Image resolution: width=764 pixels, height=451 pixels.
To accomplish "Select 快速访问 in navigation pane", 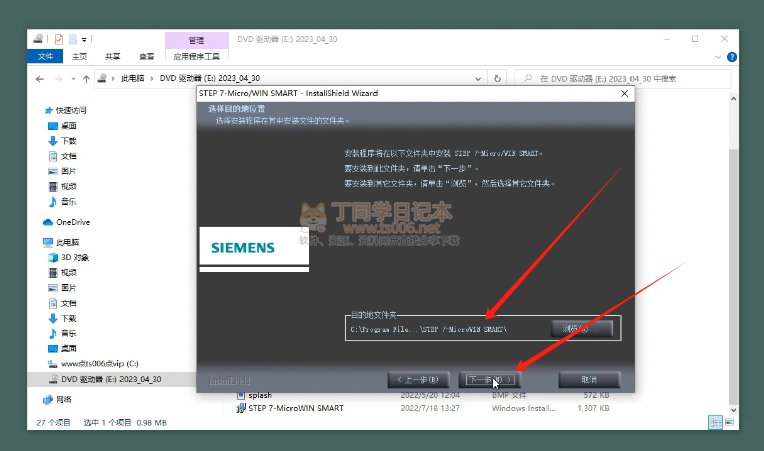I will [x=66, y=111].
